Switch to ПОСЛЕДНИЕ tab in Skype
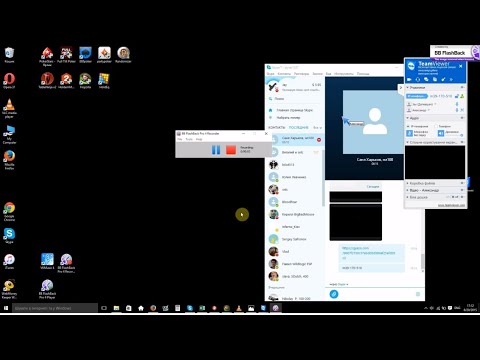 (298, 128)
